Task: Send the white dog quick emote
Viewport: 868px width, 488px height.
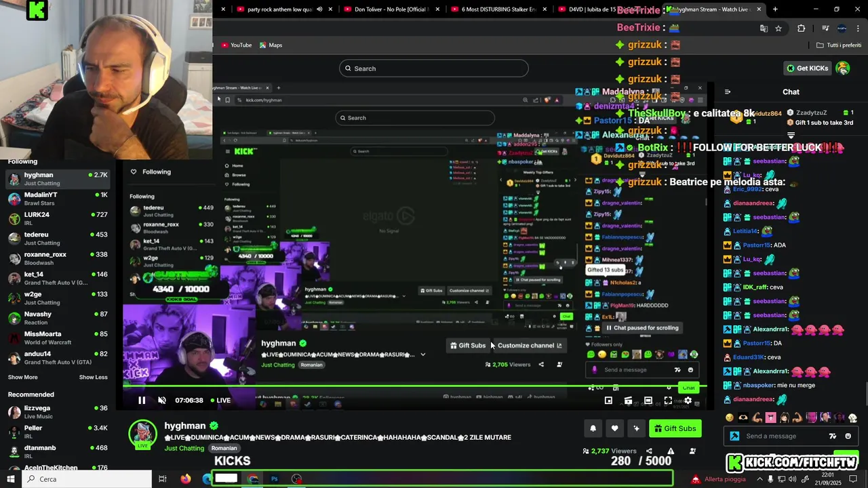Action: 852,418
